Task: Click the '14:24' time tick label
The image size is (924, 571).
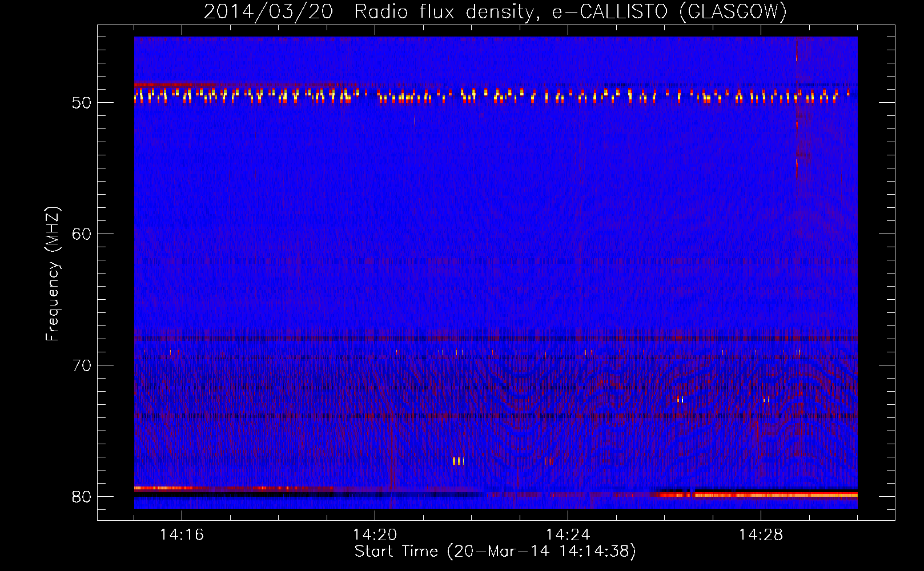Action: 568,534
